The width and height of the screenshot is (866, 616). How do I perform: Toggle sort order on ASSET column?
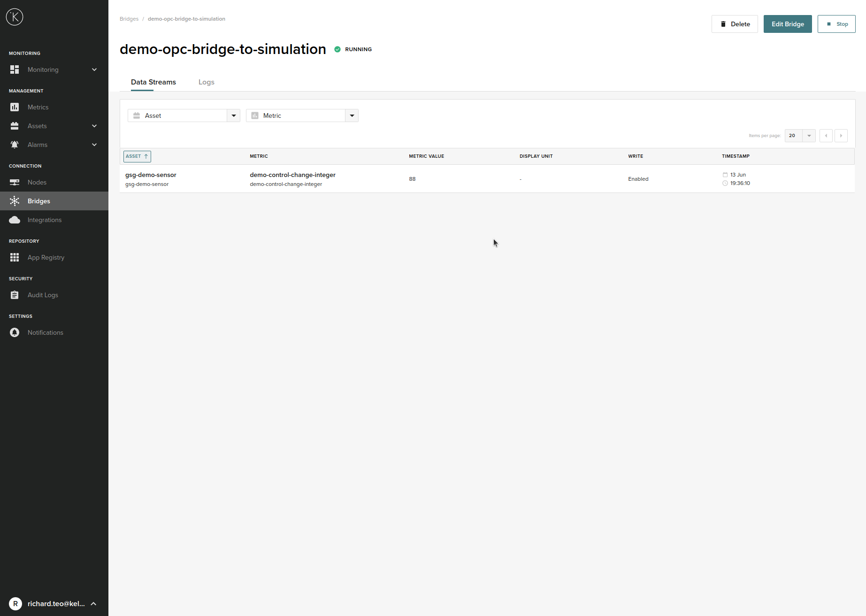[x=137, y=156]
